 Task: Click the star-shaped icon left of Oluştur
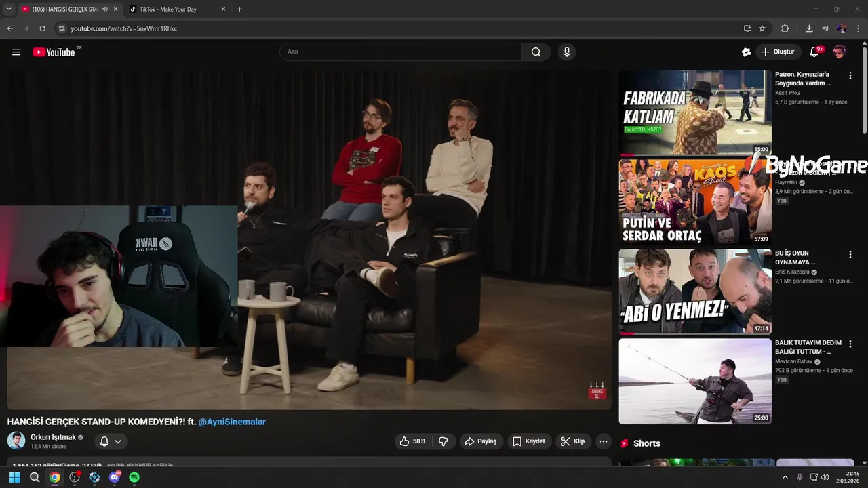click(x=746, y=52)
